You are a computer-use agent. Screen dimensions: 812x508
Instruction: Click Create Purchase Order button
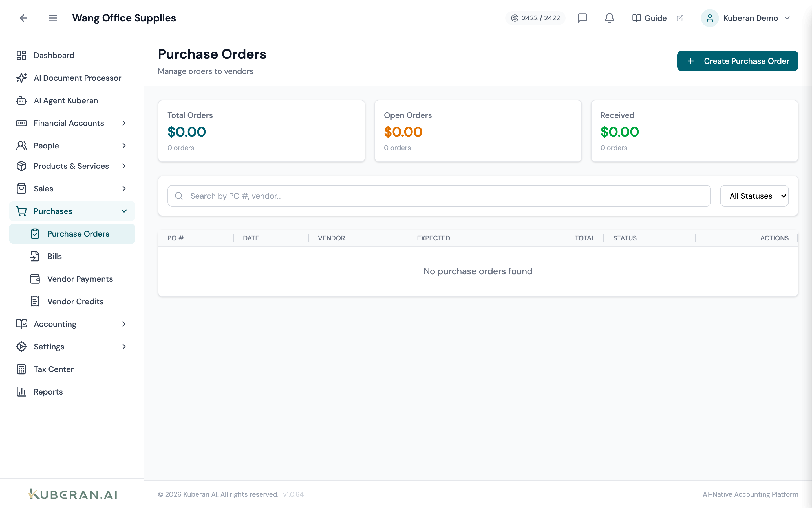point(738,61)
